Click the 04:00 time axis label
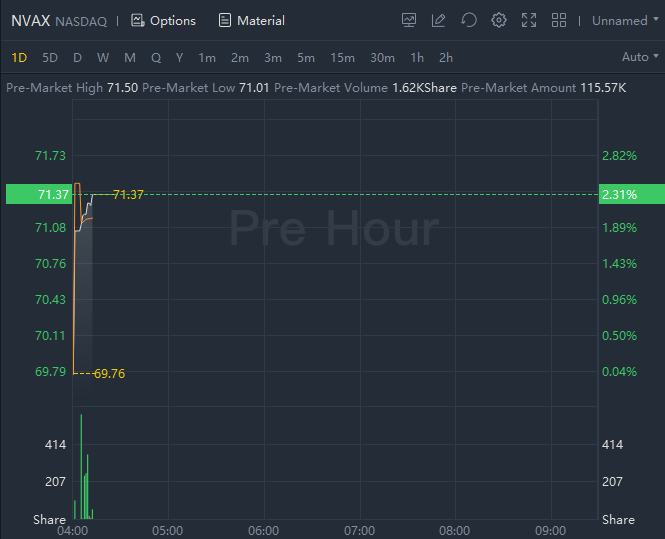The width and height of the screenshot is (665, 539). click(x=73, y=531)
